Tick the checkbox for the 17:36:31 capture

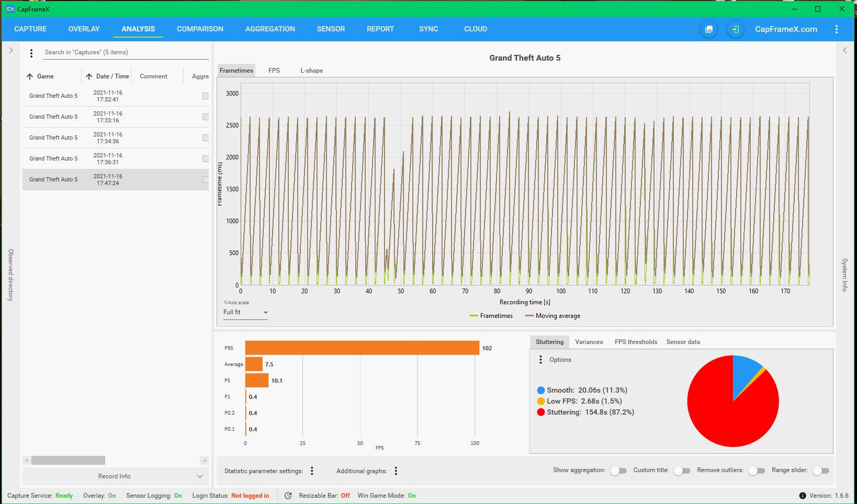click(x=206, y=158)
